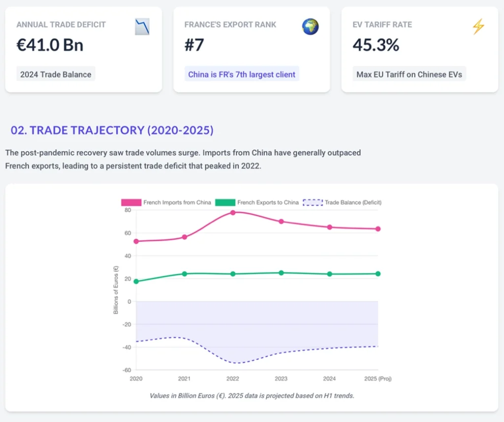Viewport: 504px width, 422px height.
Task: Click the pink imports legend color swatch
Action: [x=131, y=202]
